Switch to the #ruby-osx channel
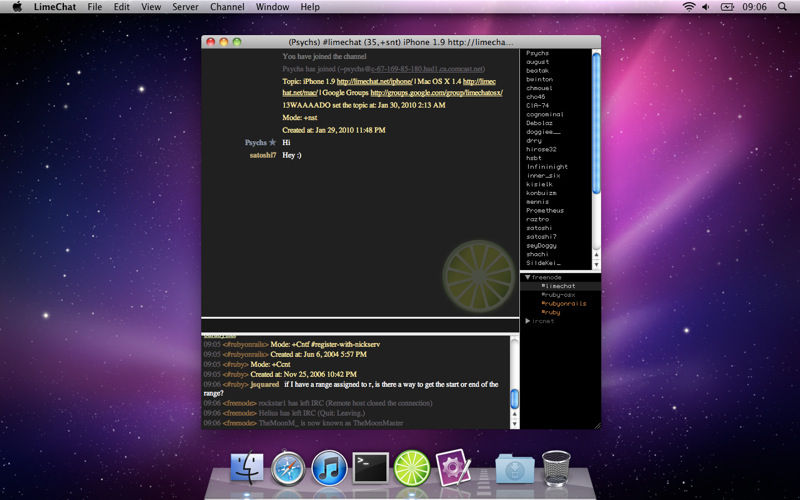Image resolution: width=800 pixels, height=500 pixels. (x=558, y=295)
